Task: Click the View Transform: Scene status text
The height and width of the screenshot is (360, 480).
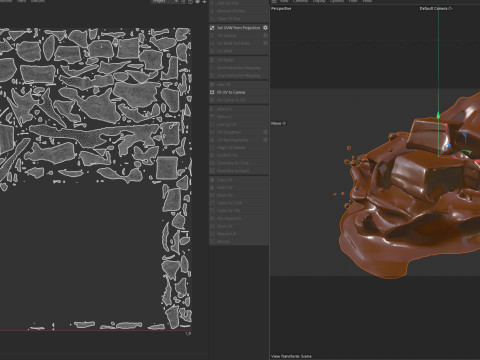Action: point(291,356)
